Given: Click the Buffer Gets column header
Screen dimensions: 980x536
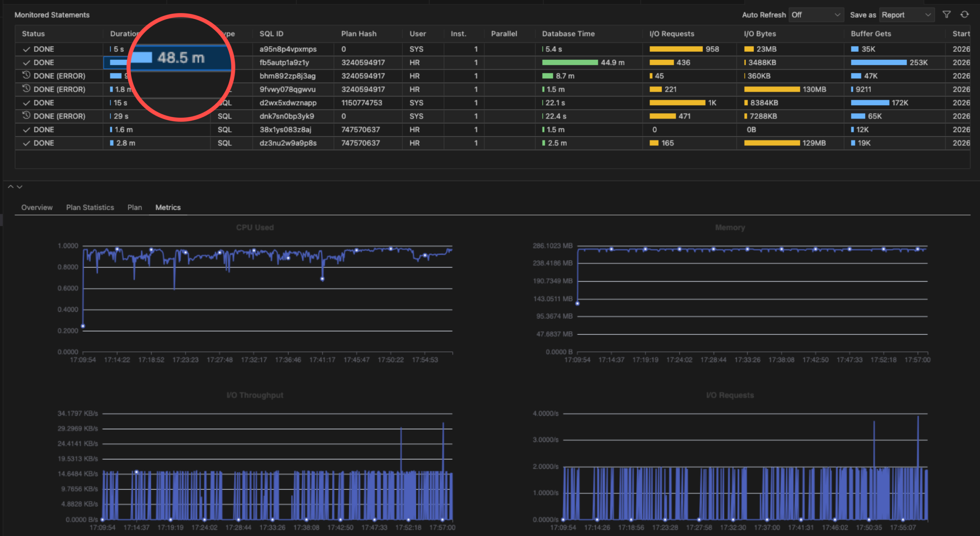Looking at the screenshot, I should pos(871,34).
